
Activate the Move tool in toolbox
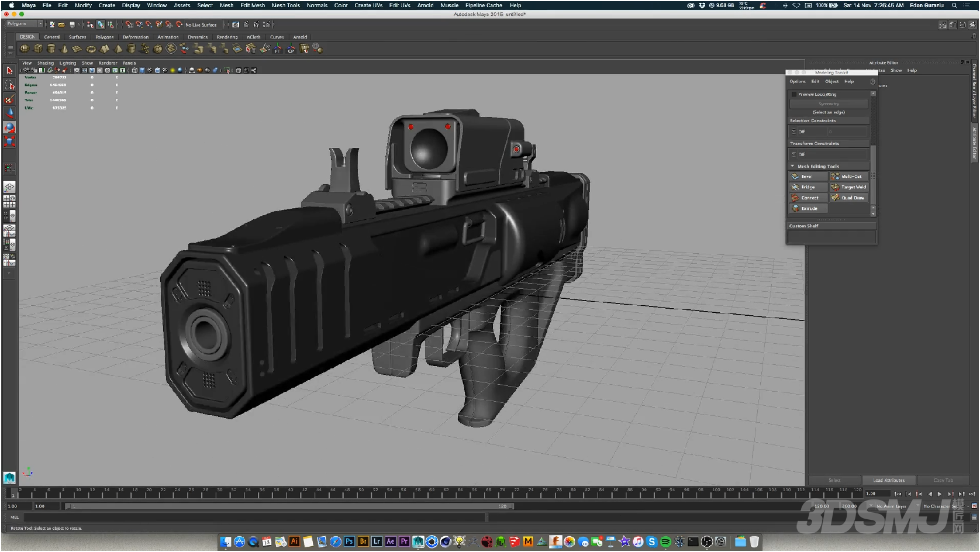pos(9,113)
